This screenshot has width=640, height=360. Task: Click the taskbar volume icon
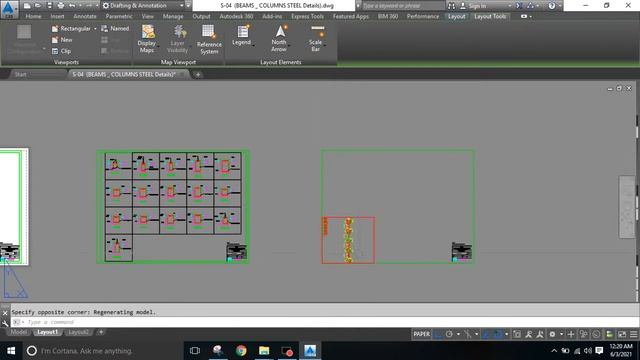coord(588,351)
